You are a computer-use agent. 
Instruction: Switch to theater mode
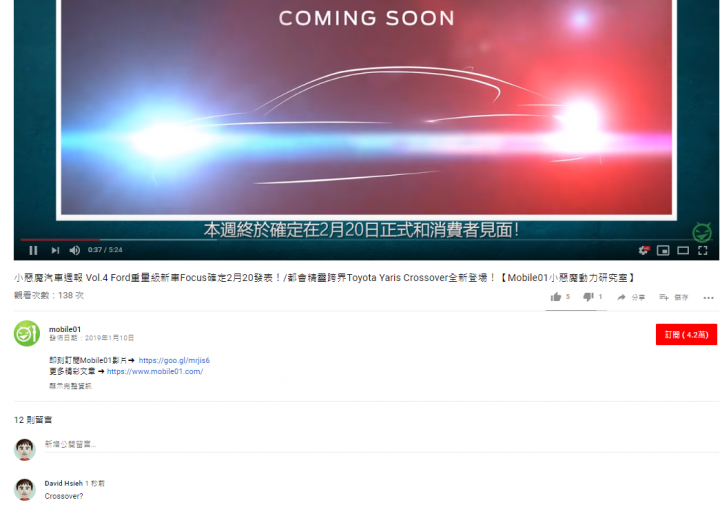pyautogui.click(x=683, y=250)
